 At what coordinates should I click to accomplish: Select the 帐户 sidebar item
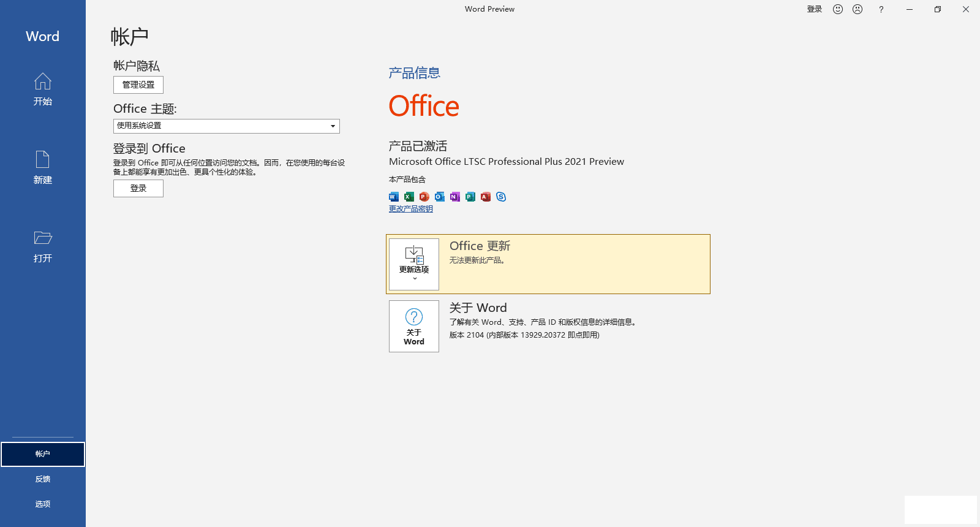43,454
